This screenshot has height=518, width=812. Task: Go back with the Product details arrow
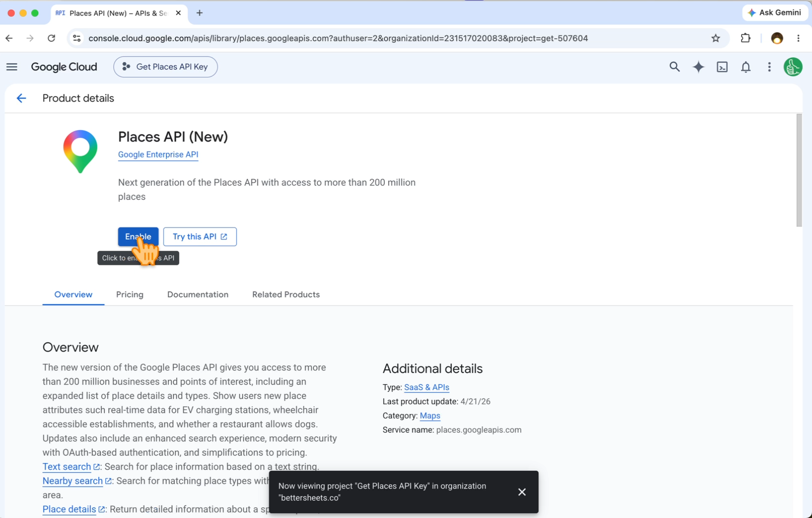click(x=21, y=98)
